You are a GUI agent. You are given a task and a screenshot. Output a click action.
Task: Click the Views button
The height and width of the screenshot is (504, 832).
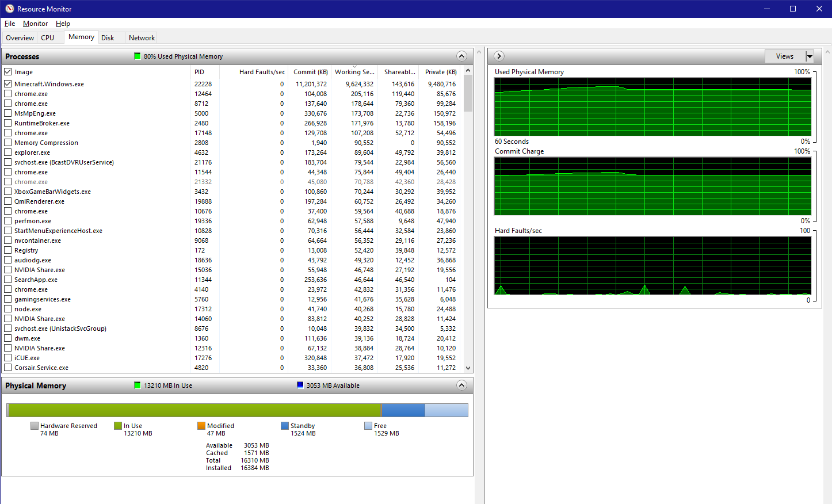(785, 56)
